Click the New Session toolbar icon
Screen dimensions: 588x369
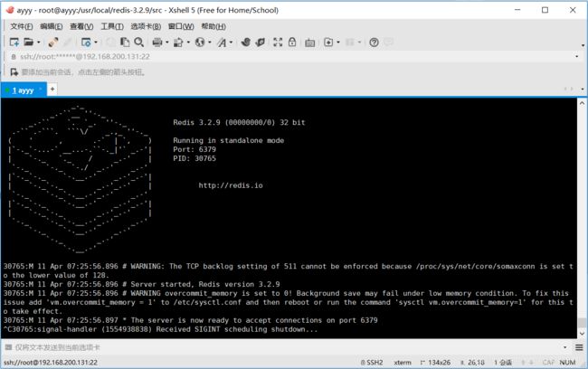14,42
